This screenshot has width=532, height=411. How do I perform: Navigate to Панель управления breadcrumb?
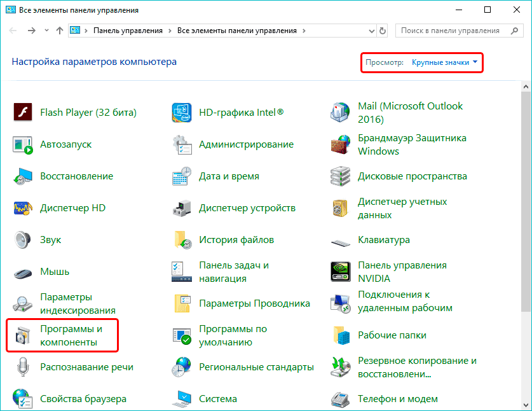pyautogui.click(x=127, y=29)
